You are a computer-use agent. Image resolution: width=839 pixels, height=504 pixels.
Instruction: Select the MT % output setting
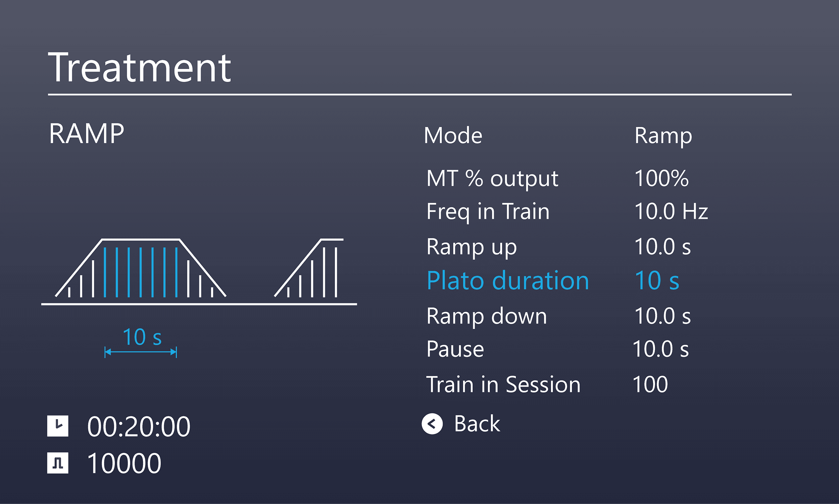(558, 178)
